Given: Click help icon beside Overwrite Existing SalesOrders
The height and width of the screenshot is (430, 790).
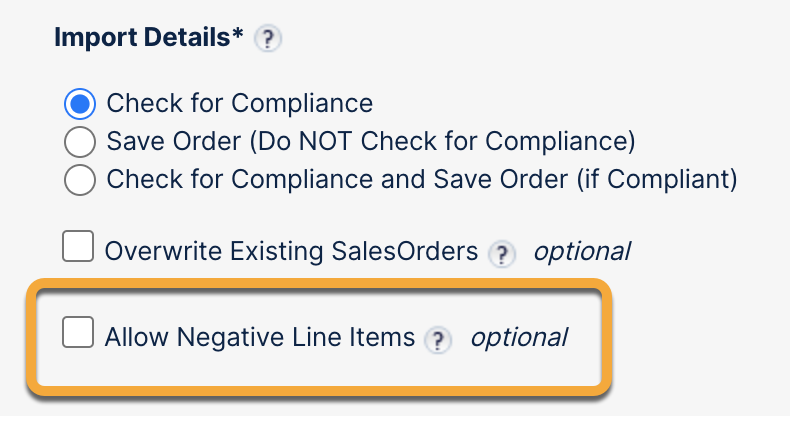Looking at the screenshot, I should (501, 254).
